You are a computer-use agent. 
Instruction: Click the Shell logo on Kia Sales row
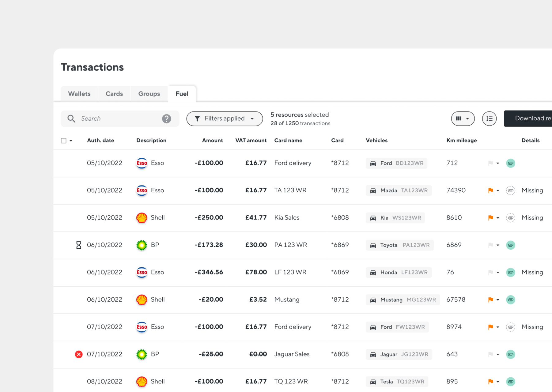(142, 218)
